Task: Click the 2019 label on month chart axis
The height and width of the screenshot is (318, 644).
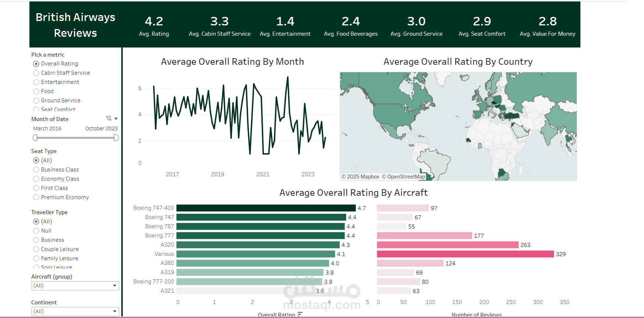Action: pos(218,174)
